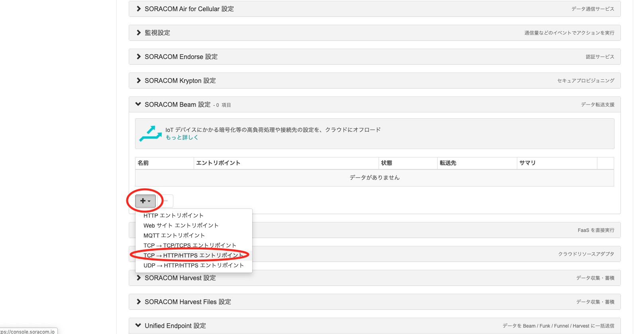Expand the SORACOM Endorse 設定 panel
The image size is (644, 334).
pyautogui.click(x=375, y=57)
